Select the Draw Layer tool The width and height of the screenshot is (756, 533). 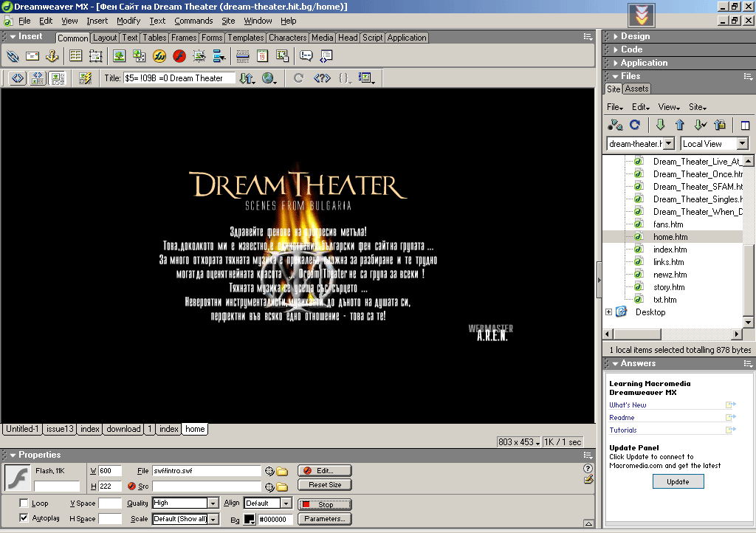click(x=95, y=56)
